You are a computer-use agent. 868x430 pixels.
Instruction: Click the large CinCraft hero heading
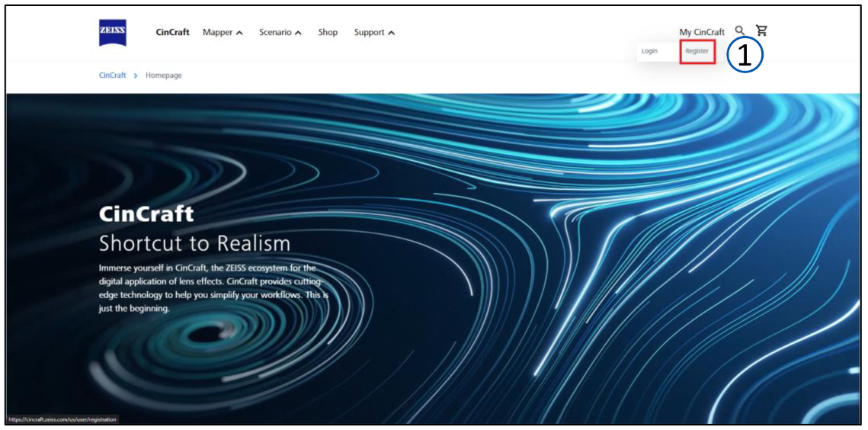[146, 214]
